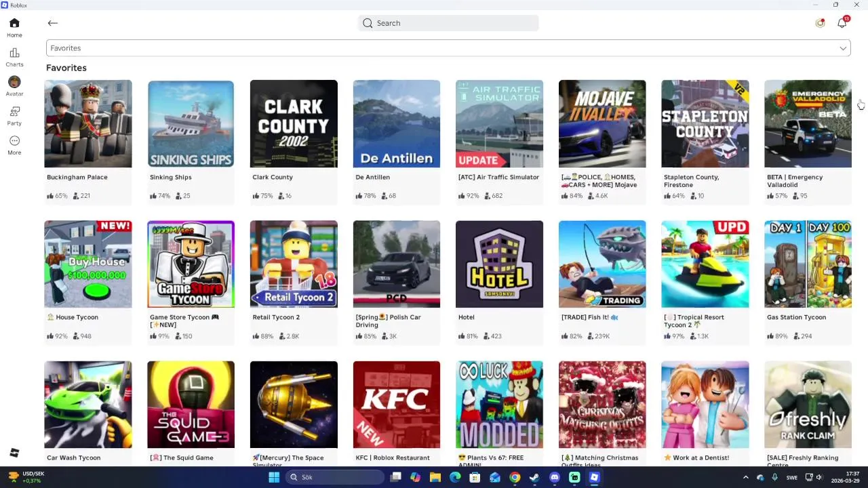This screenshot has width=868, height=488.
Task: Click the magnifier icon in search bar
Action: tap(368, 23)
